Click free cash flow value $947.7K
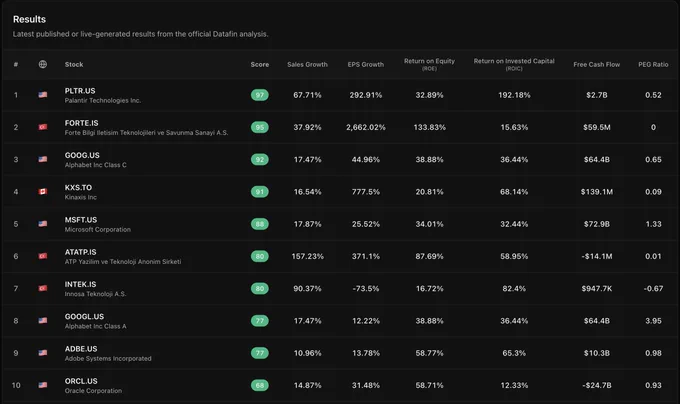Viewport: 680px width, 404px height. [597, 288]
